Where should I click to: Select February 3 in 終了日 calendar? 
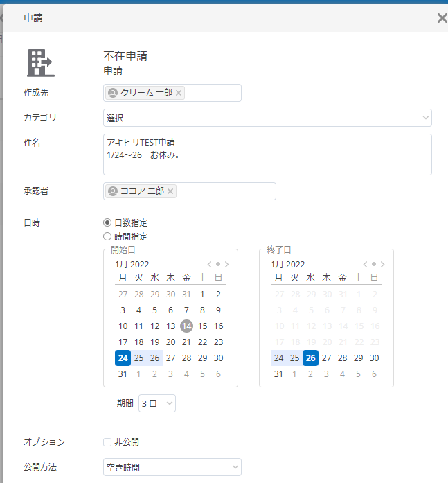(x=326, y=374)
